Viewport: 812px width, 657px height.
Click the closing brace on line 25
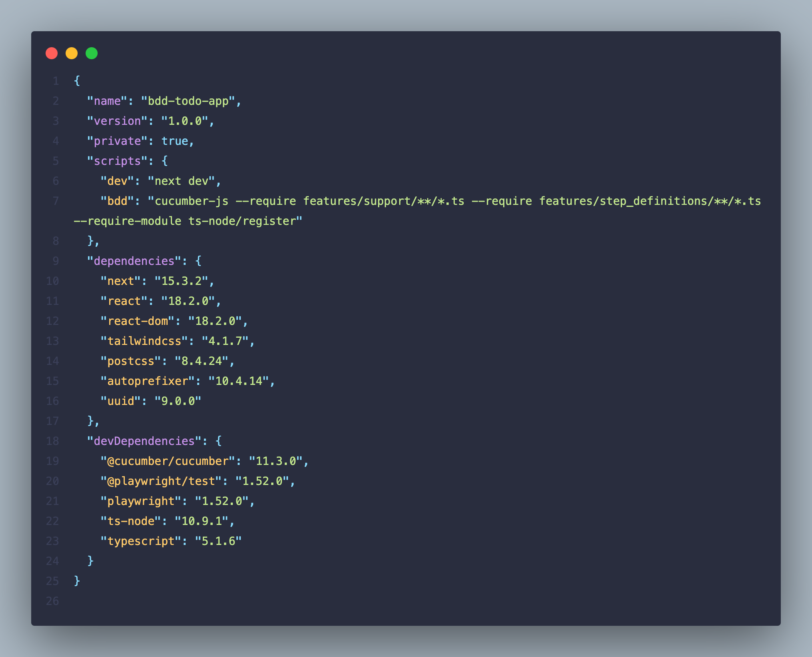click(76, 581)
